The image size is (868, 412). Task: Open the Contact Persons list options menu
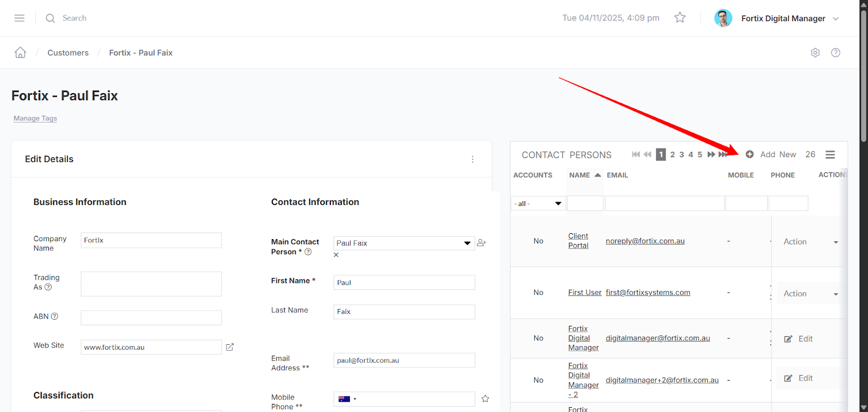(830, 154)
